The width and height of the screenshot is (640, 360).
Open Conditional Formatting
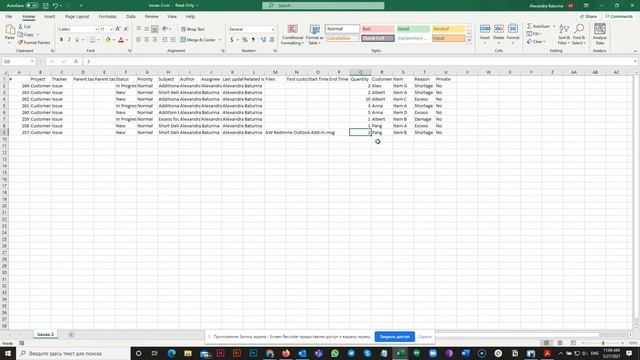coord(292,34)
